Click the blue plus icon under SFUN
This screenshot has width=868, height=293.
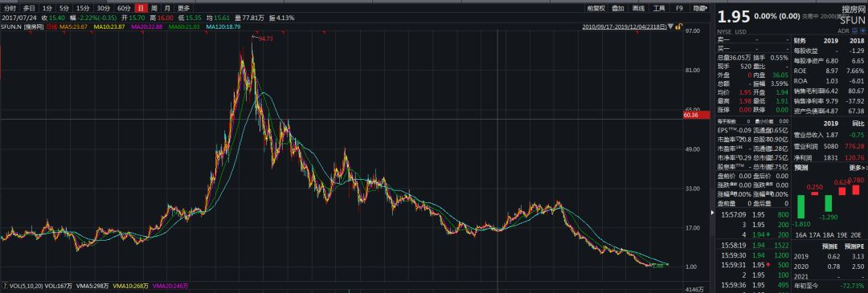[863, 31]
